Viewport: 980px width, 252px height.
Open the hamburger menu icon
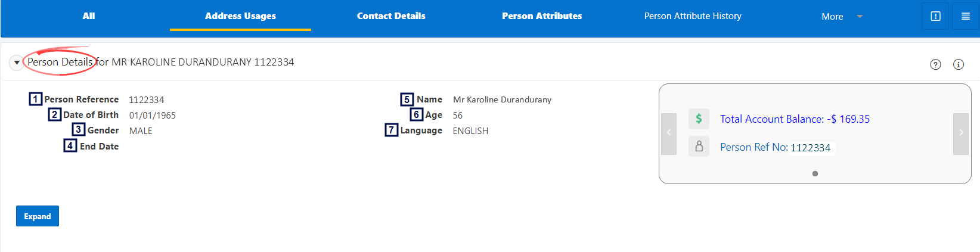[x=966, y=16]
